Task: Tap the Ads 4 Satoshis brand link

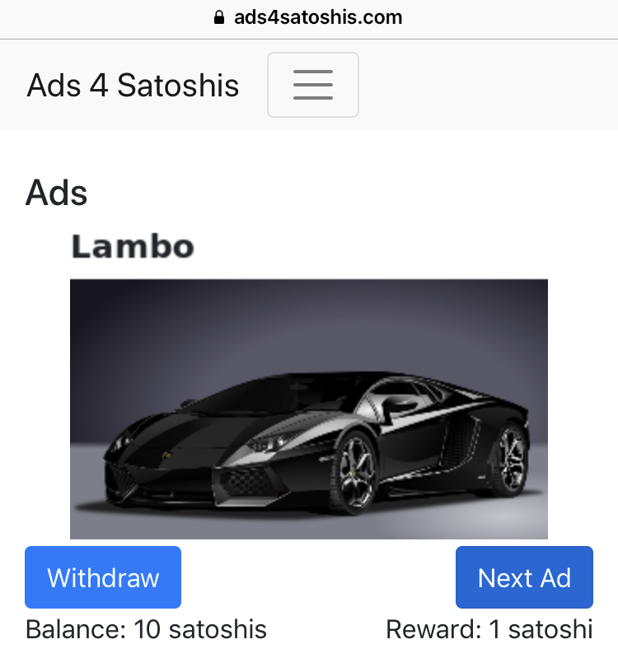Action: tap(133, 86)
